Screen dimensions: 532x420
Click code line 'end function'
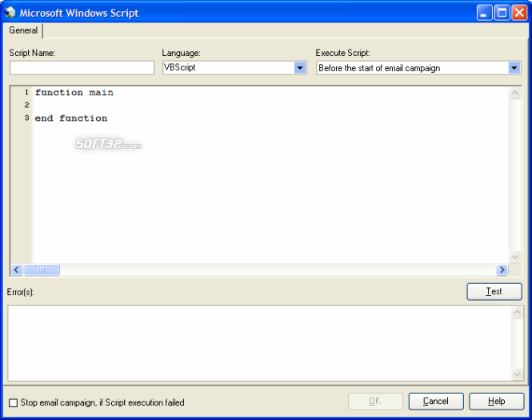71,118
